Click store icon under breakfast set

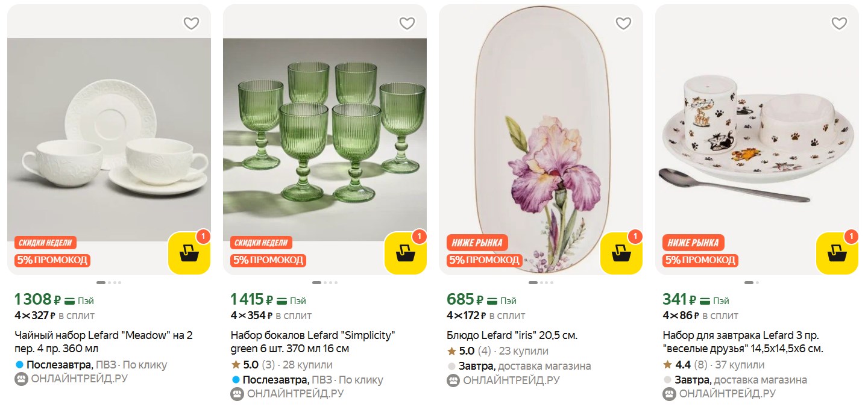tap(669, 394)
